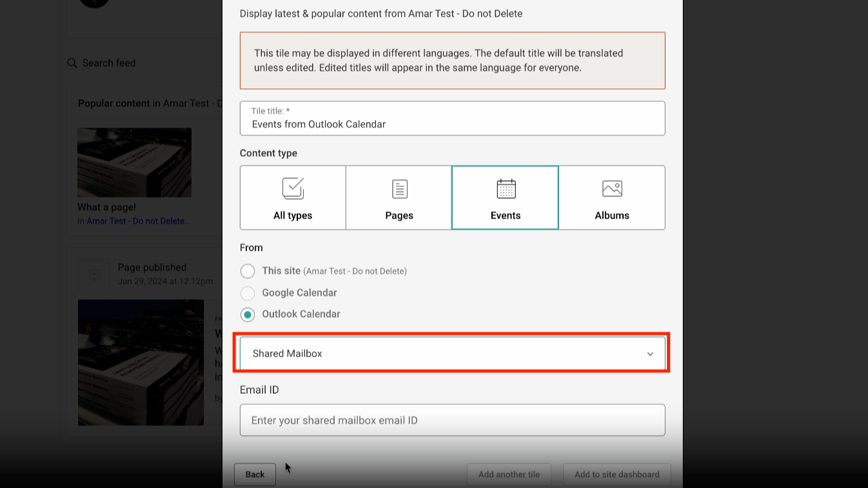Image resolution: width=868 pixels, height=488 pixels.
Task: Select the Pages content type icon
Action: (399, 197)
